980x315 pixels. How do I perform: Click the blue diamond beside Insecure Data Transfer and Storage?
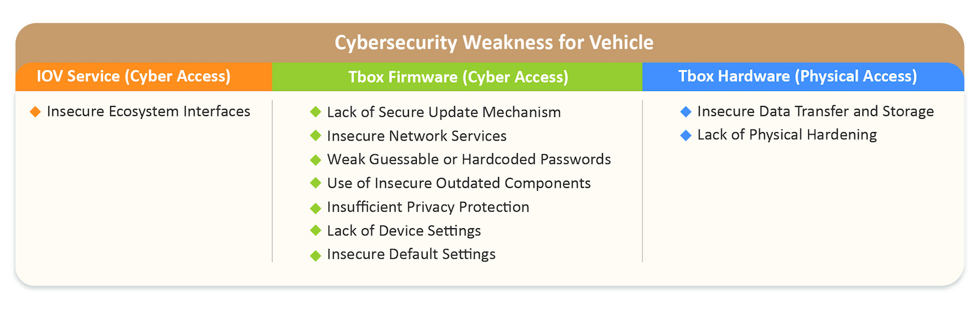coord(685,112)
